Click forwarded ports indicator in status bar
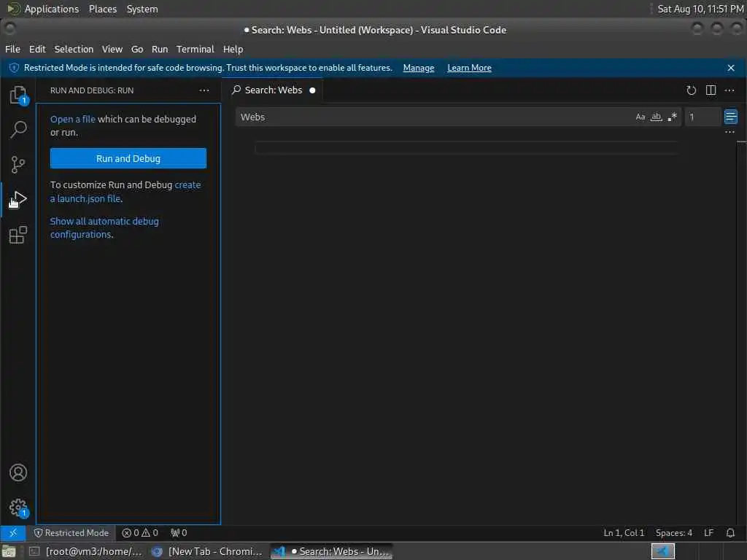The image size is (747, 560). (x=179, y=533)
